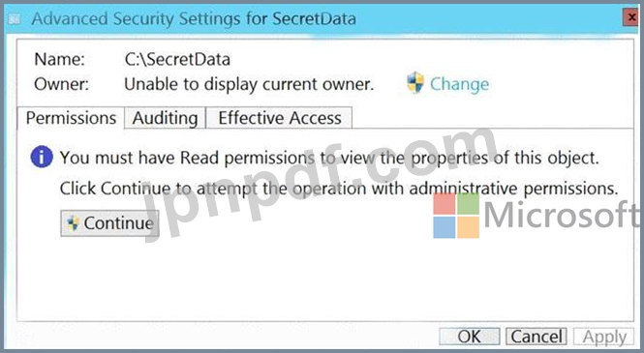644x353 pixels.
Task: Open the Effective Access tab
Action: click(x=279, y=118)
